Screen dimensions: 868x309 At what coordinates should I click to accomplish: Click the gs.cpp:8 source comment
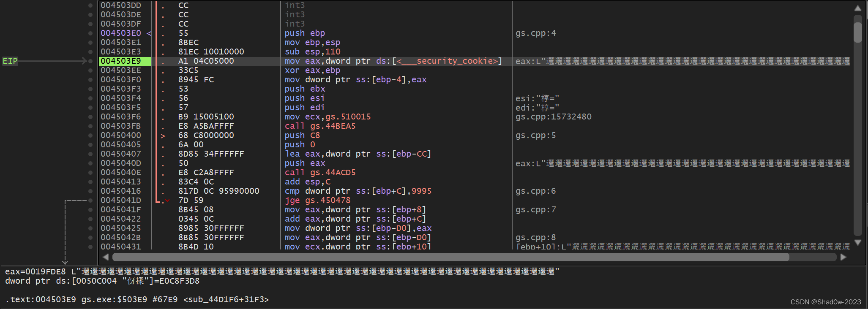tap(536, 238)
